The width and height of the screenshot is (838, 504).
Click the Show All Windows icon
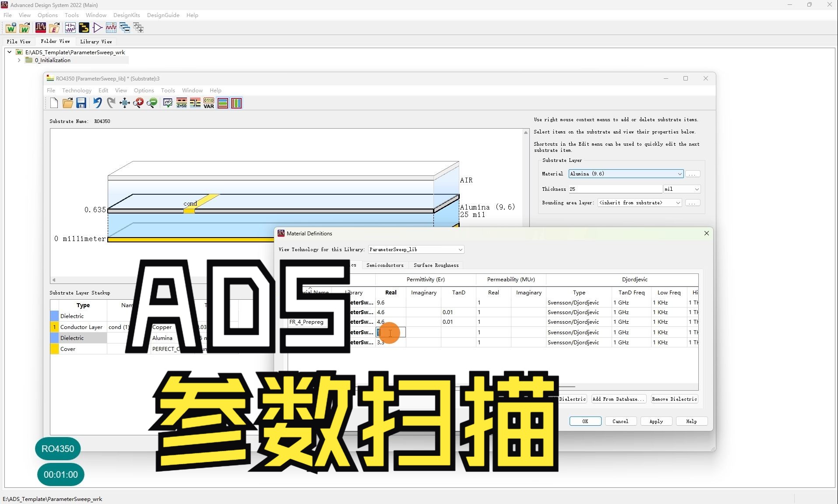138,28
